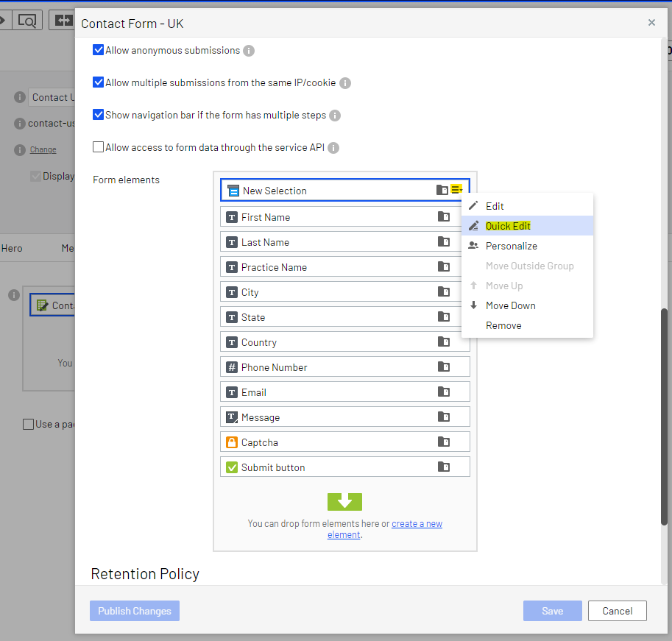Click the lock icon on the Captcha element
The height and width of the screenshot is (641, 672).
[230, 442]
